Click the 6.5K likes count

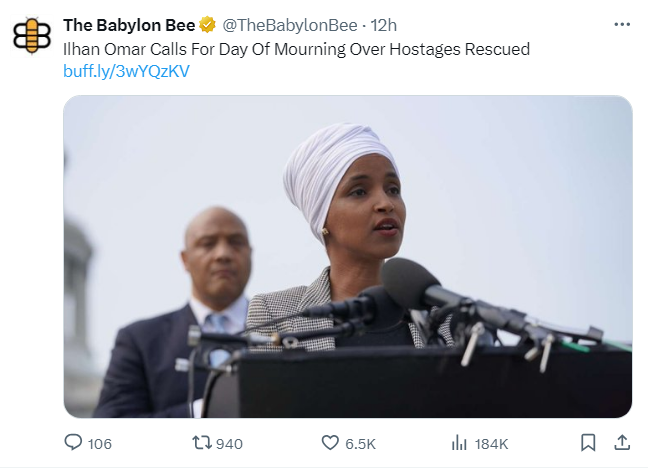click(360, 444)
